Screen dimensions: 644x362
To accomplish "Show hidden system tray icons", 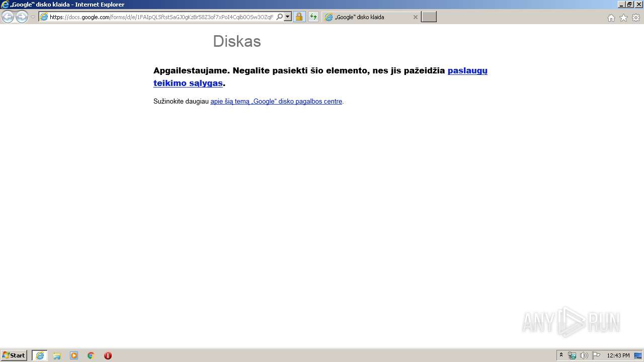I will click(x=561, y=355).
